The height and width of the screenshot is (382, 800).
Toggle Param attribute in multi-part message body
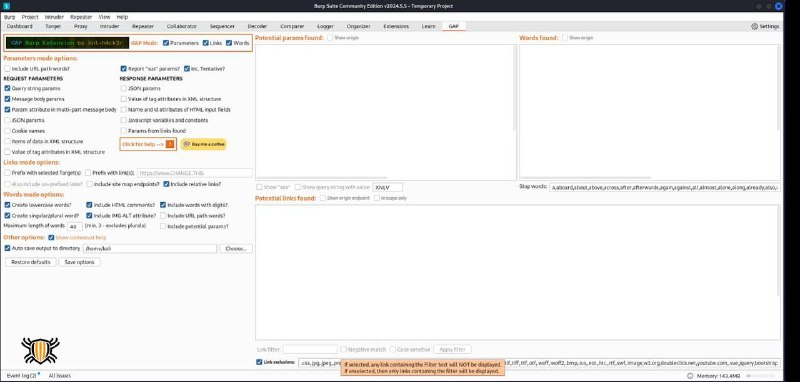click(7, 110)
